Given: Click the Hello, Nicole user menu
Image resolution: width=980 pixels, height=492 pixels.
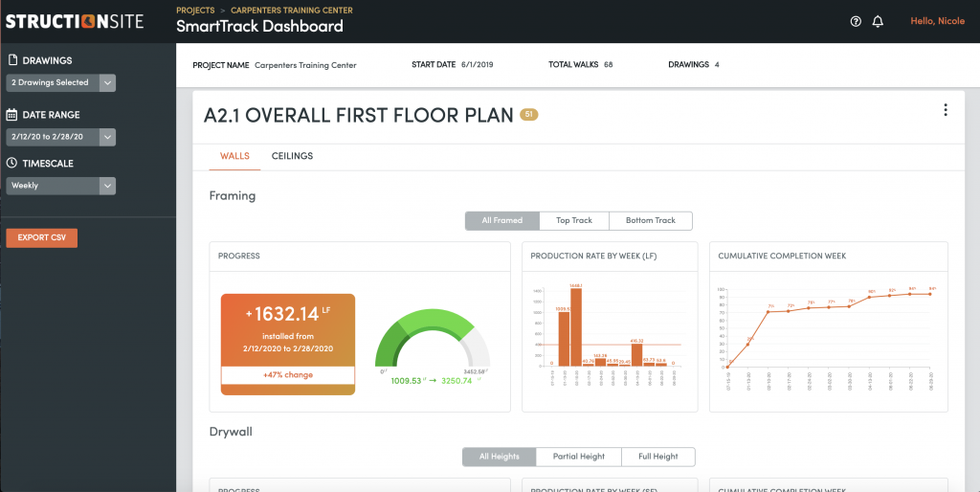Looking at the screenshot, I should tap(938, 21).
